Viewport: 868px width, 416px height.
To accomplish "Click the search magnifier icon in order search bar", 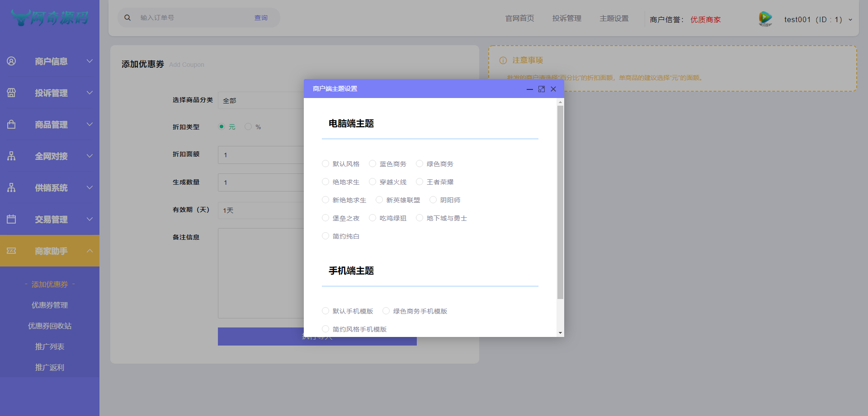I will 127,17.
